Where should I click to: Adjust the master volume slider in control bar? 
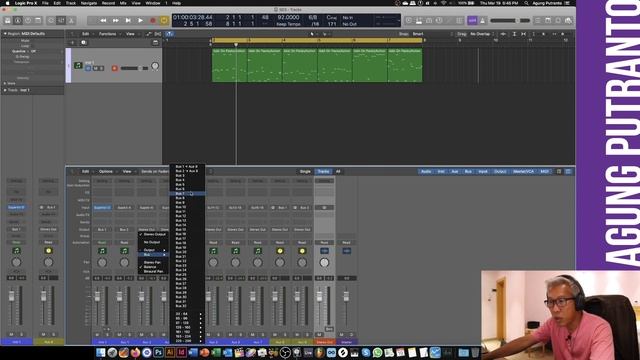click(510, 20)
